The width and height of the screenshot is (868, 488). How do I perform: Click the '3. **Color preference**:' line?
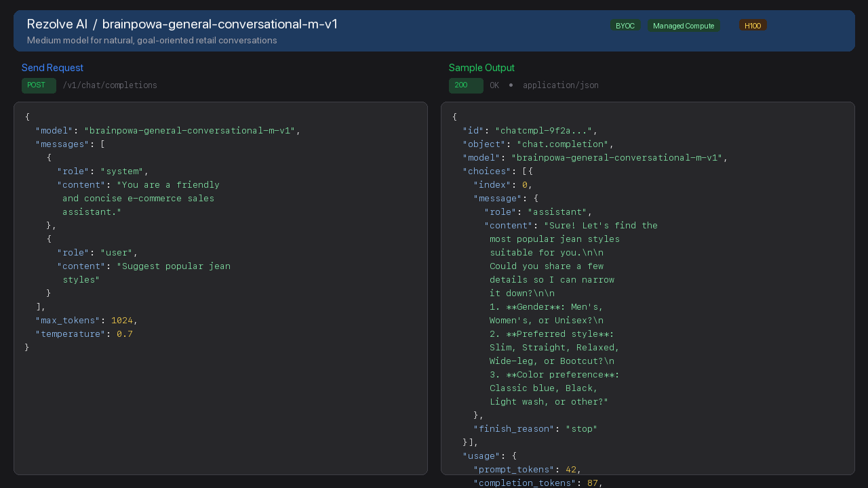pos(555,375)
